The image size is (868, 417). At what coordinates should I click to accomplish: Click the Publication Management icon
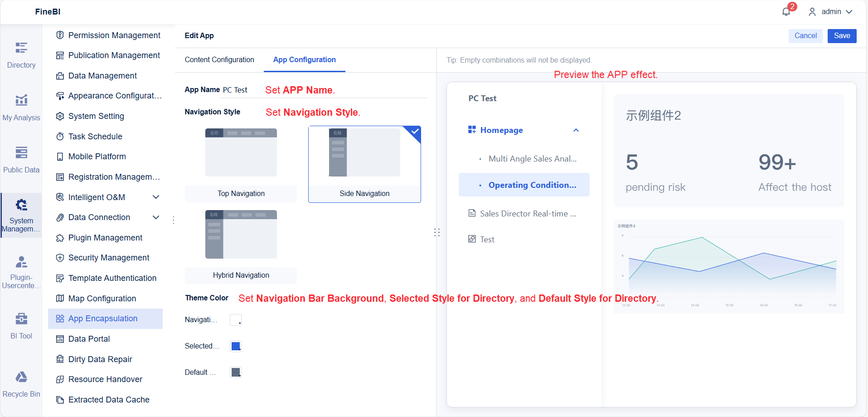(x=60, y=55)
